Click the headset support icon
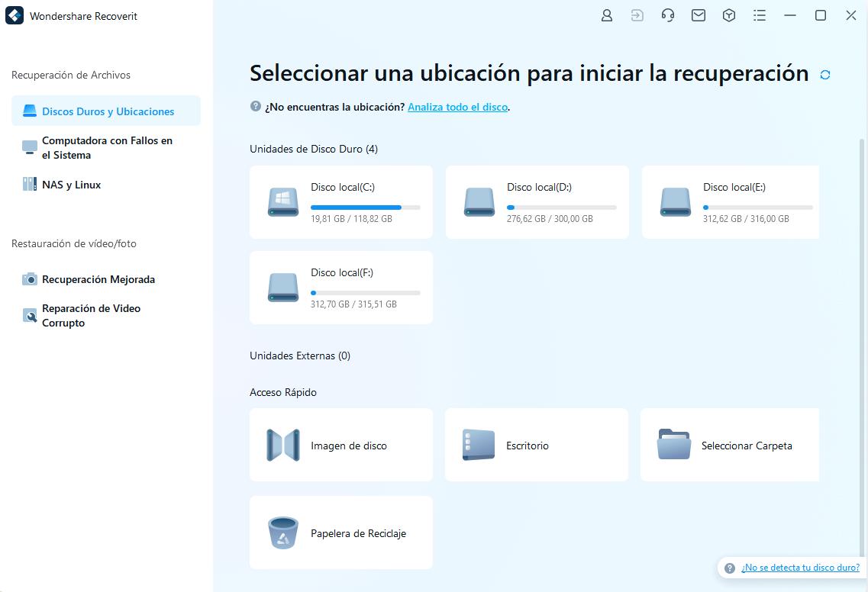The width and height of the screenshot is (868, 592). (668, 14)
